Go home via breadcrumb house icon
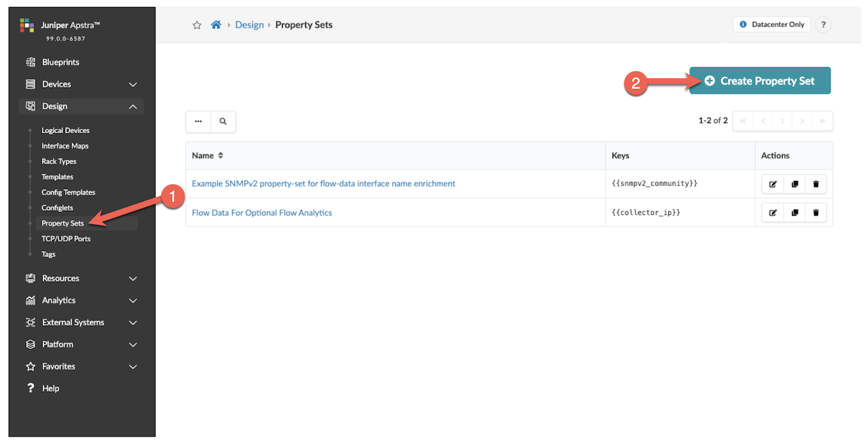 pyautogui.click(x=216, y=25)
